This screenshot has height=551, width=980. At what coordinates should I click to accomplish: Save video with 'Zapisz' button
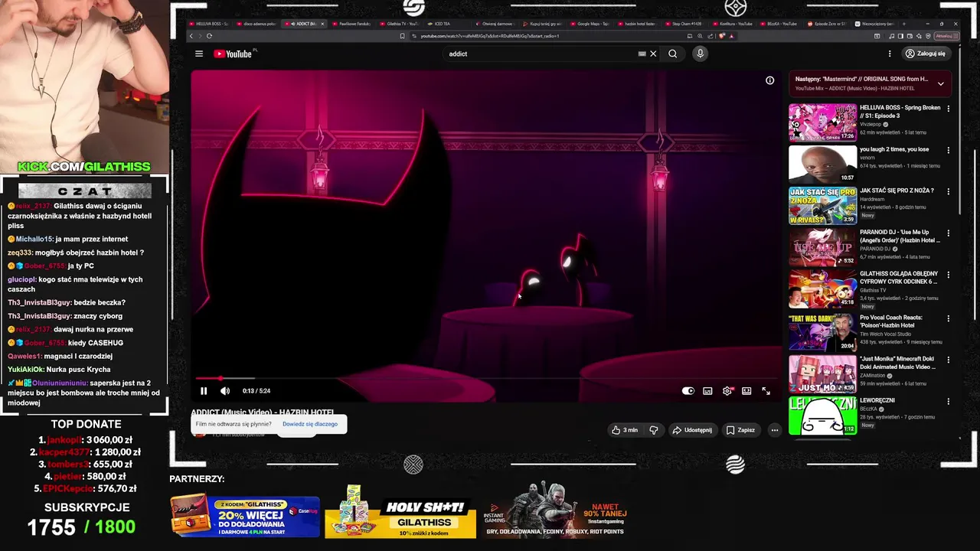coord(740,430)
